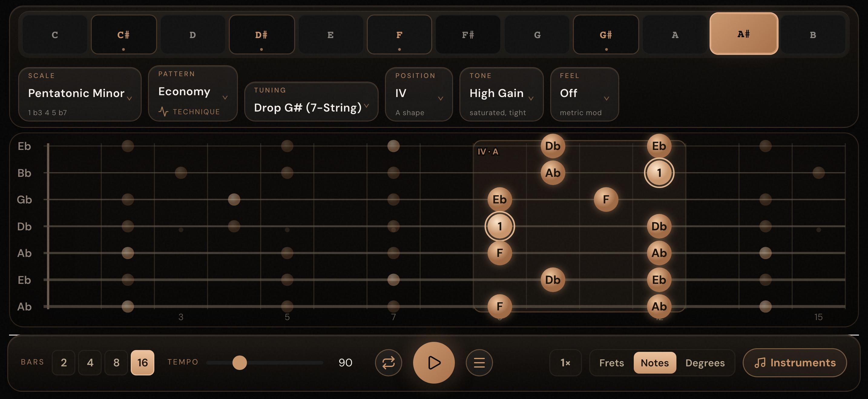Switch the display to Degrees
Screen dimensions: 868x399
pyautogui.click(x=705, y=363)
